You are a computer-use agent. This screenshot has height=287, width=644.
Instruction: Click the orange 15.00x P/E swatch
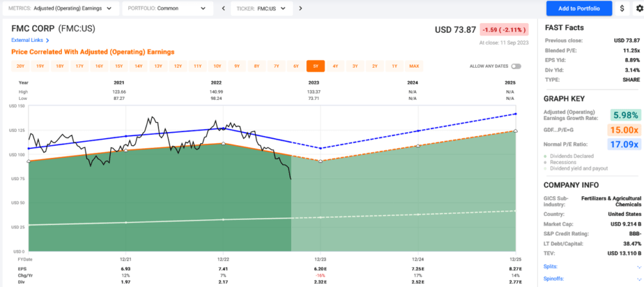pyautogui.click(x=625, y=130)
